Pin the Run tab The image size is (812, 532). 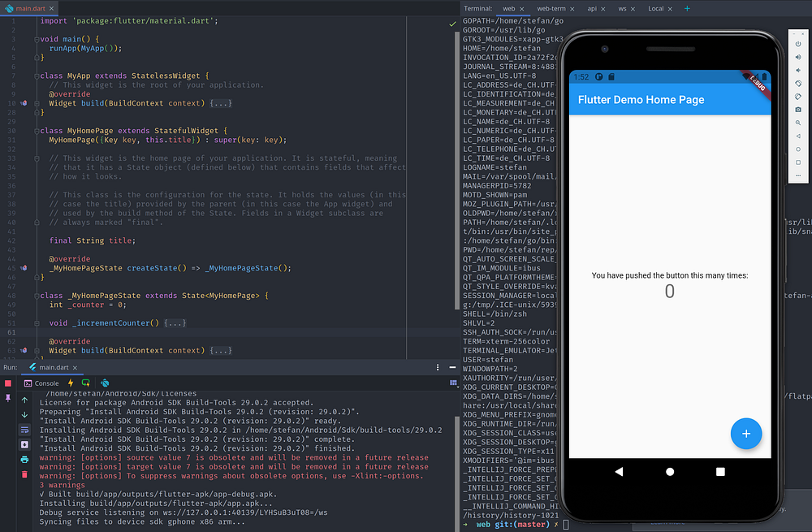click(8, 398)
